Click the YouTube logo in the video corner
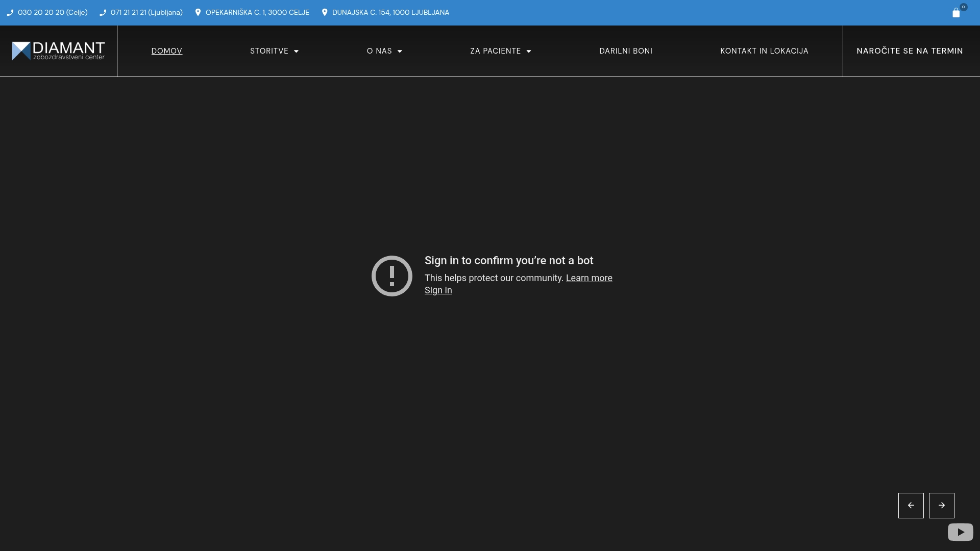Image resolution: width=980 pixels, height=551 pixels. [x=961, y=532]
